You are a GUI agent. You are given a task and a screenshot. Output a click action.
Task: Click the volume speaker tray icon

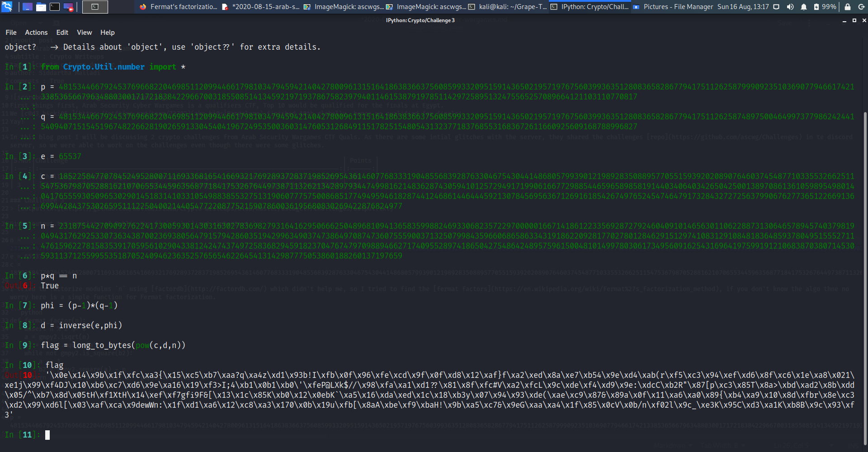click(x=790, y=7)
